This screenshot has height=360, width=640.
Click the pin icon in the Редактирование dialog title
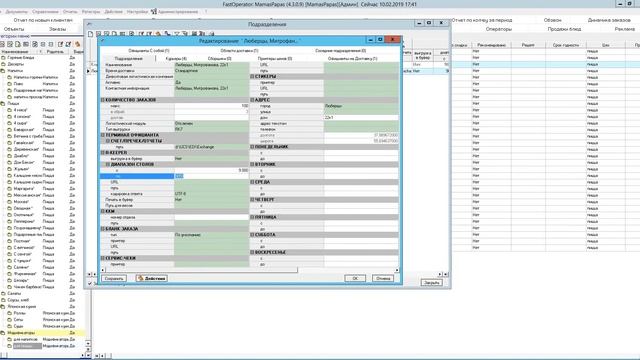tap(103, 40)
